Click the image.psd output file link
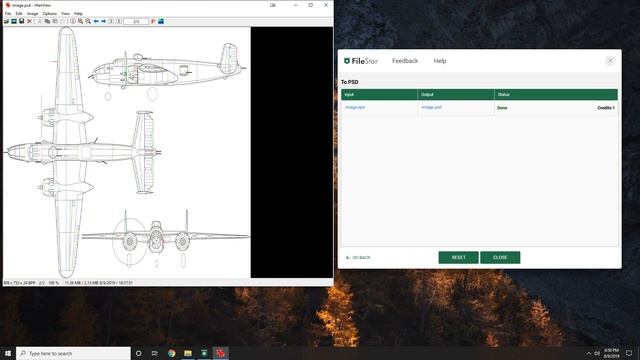640x360 pixels. point(431,107)
